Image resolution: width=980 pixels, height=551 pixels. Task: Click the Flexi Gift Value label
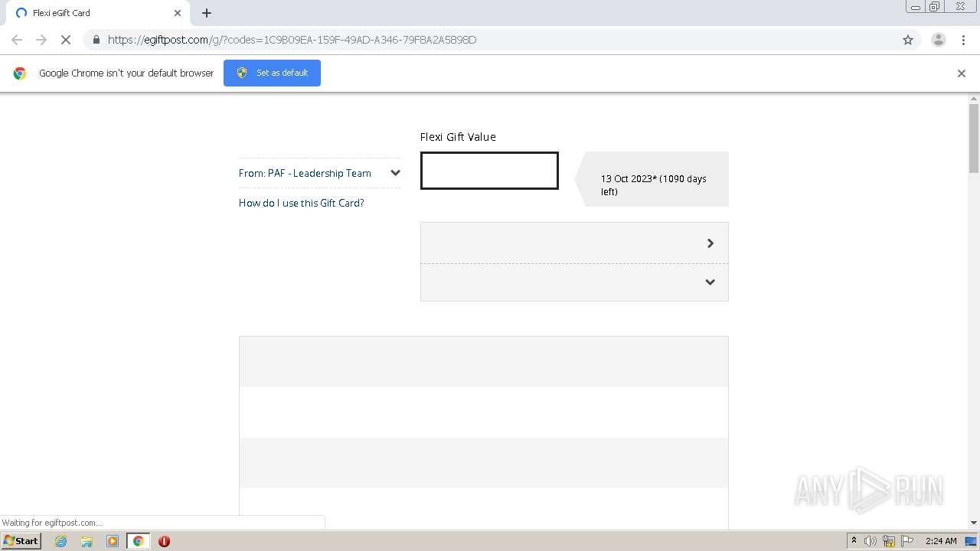pyautogui.click(x=458, y=137)
